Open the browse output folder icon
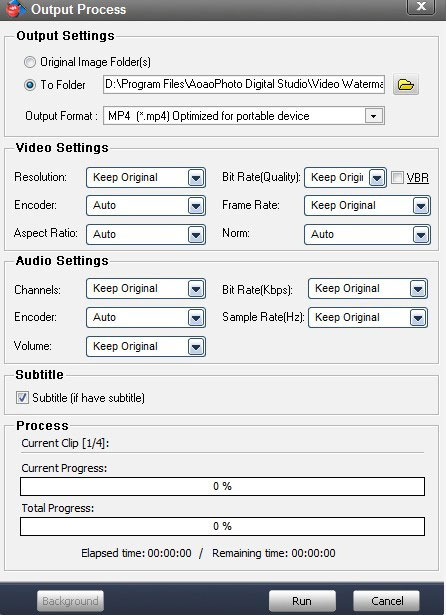The height and width of the screenshot is (615, 446). click(x=406, y=84)
